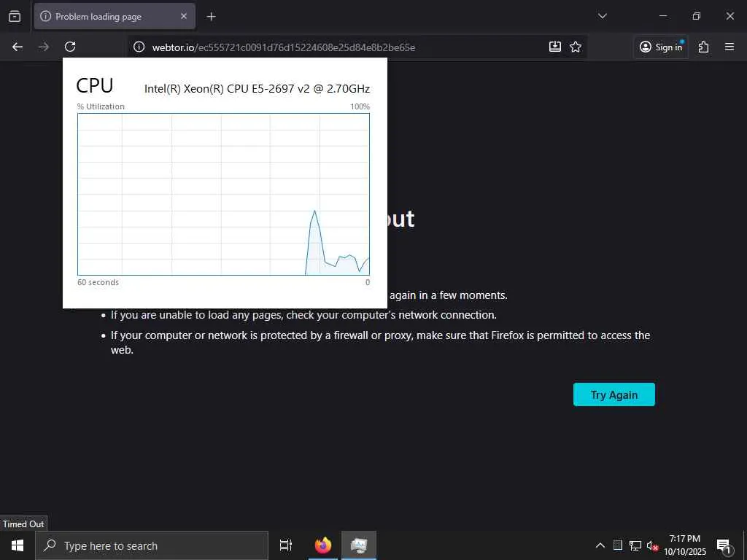Go back to previous page
The width and height of the screenshot is (747, 560).
[x=18, y=47]
